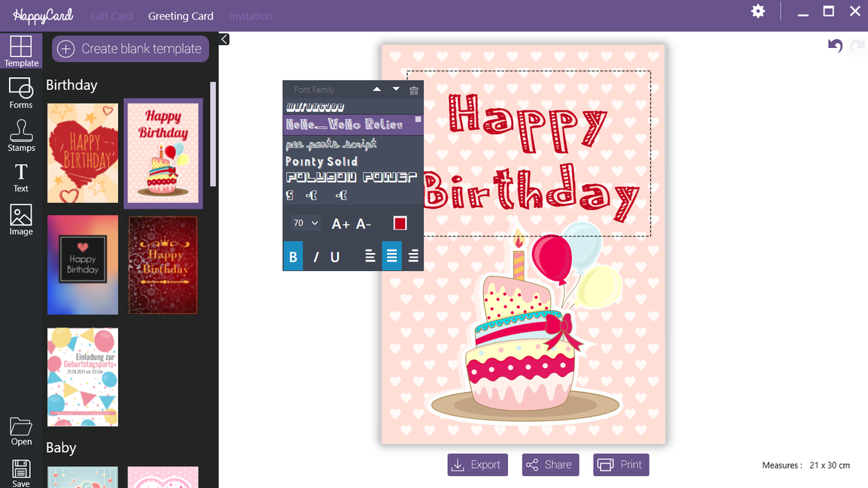Click the Save disk icon
The width and height of the screenshot is (868, 488).
[x=21, y=473]
